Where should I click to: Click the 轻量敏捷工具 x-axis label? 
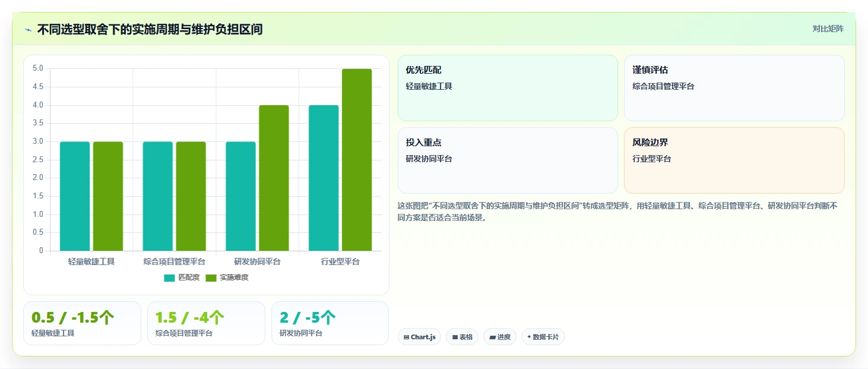point(91,261)
